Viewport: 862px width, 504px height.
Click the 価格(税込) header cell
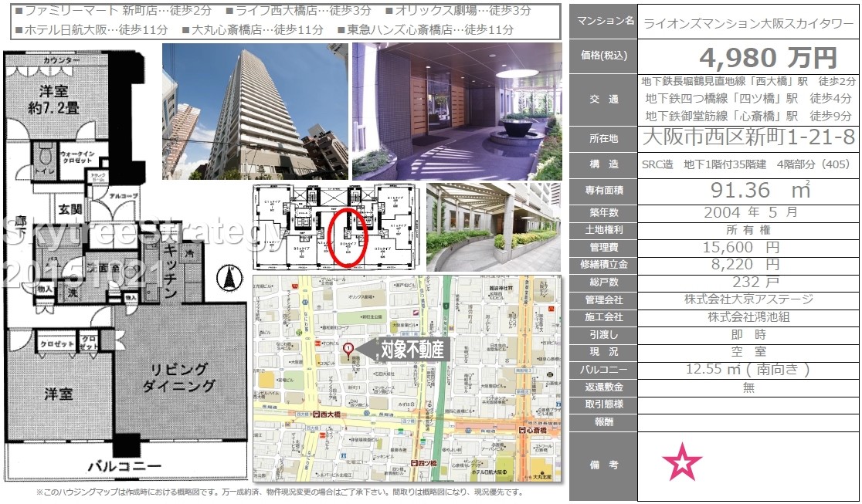pyautogui.click(x=603, y=56)
